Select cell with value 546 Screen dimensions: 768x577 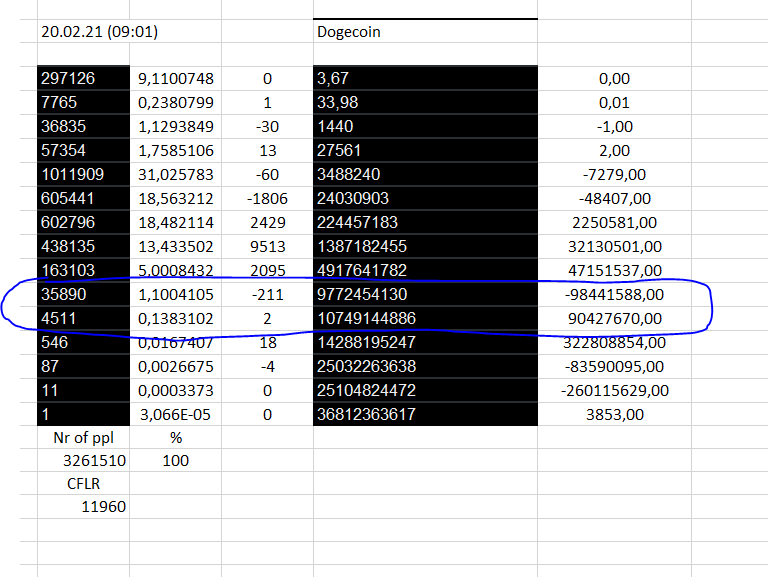click(83, 342)
